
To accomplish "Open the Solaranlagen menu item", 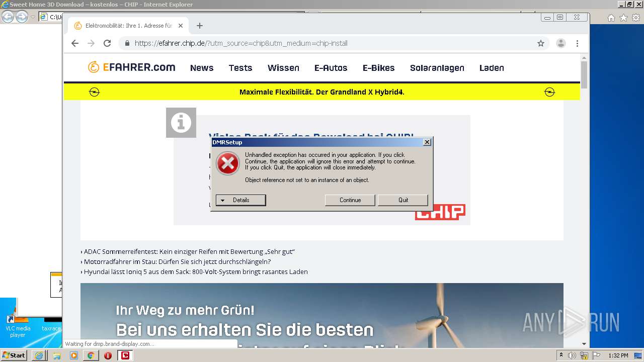I will pyautogui.click(x=437, y=68).
